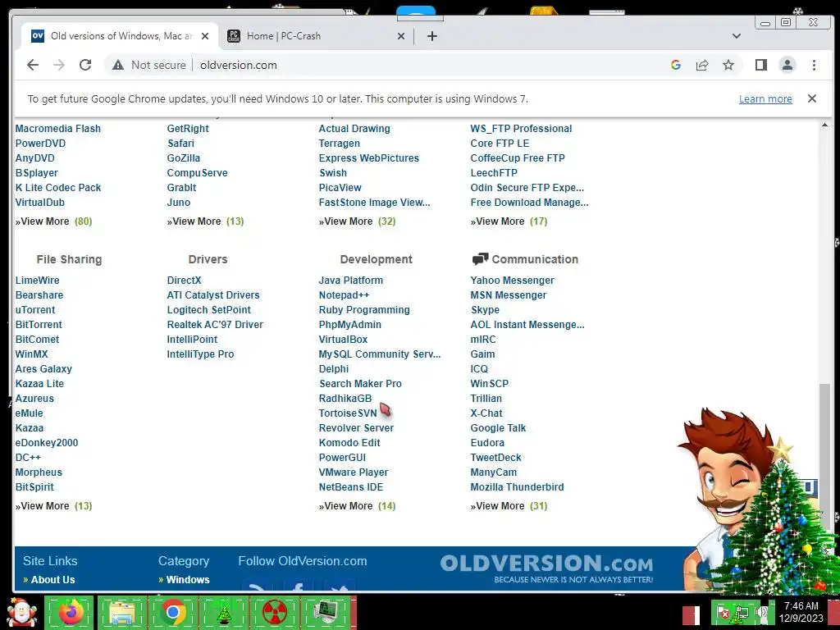Click the Santa Claus start button
The height and width of the screenshot is (630, 840).
point(21,612)
